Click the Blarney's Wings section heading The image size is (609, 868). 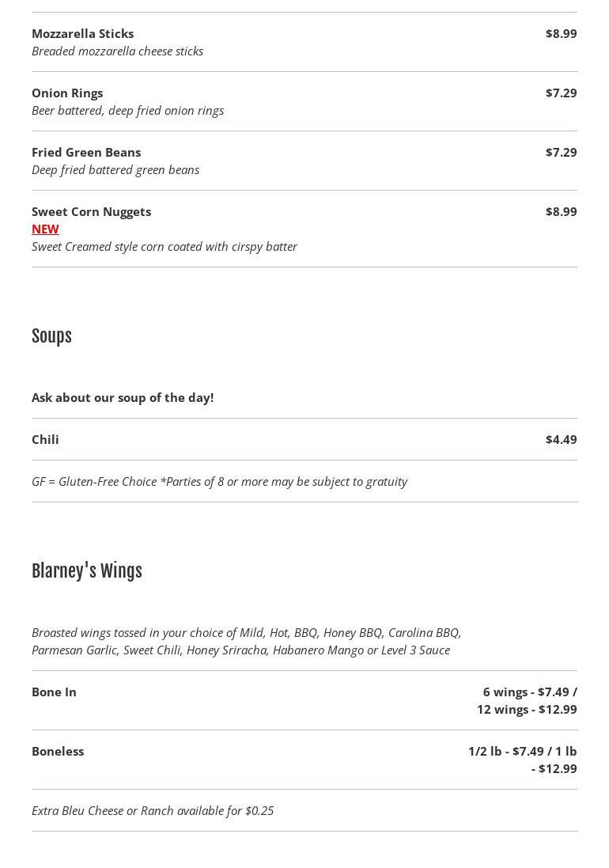(87, 571)
